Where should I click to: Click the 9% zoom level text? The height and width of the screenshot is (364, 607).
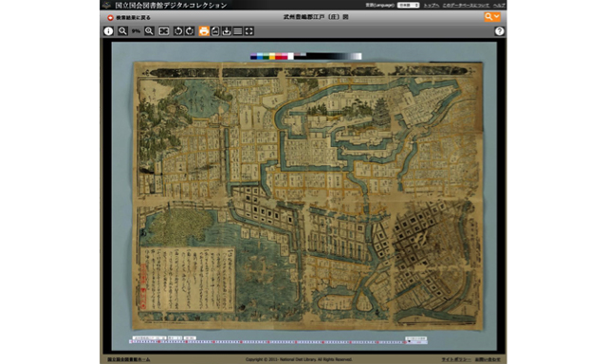click(136, 31)
